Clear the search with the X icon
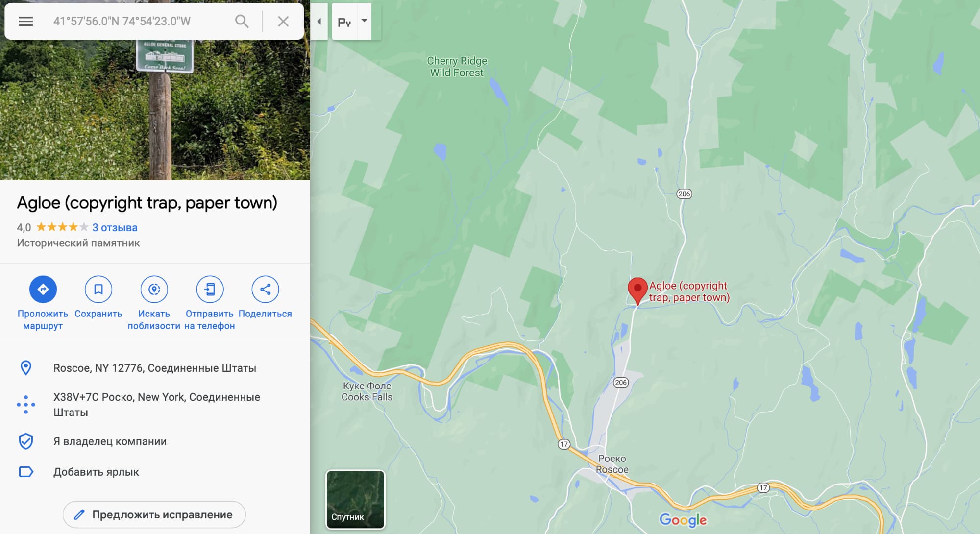This screenshot has width=980, height=534. [x=283, y=21]
